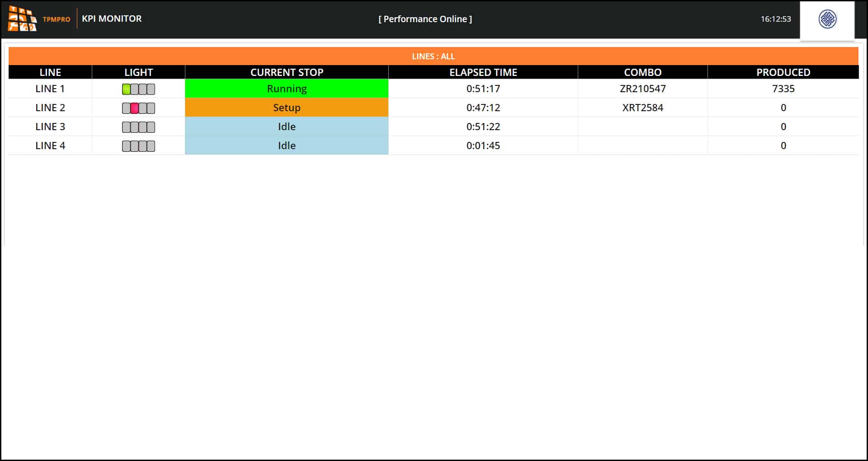The height and width of the screenshot is (461, 868).
Task: Click elapsed time 0:47:12
Action: [483, 108]
